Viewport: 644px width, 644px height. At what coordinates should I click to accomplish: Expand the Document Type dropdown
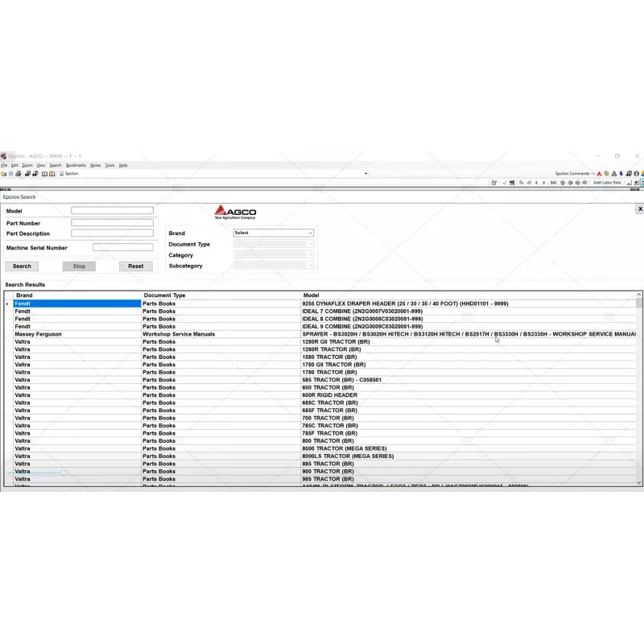click(273, 244)
